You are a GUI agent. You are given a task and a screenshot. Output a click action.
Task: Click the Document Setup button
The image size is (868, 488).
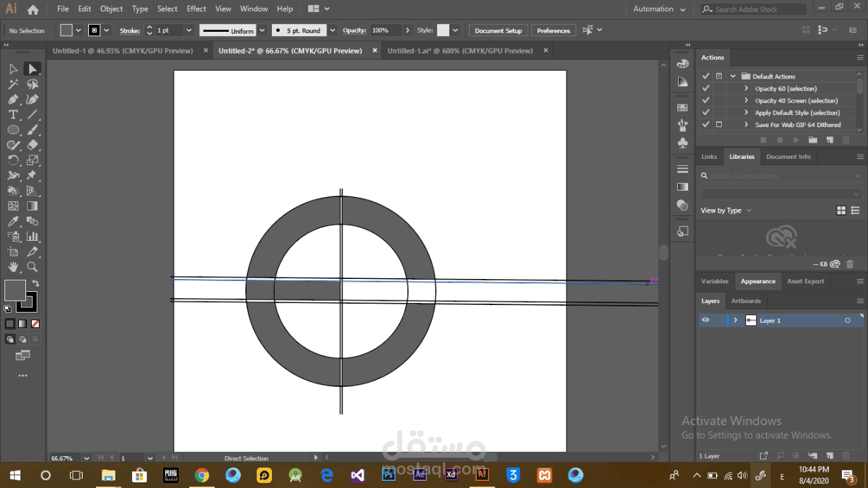tap(498, 30)
